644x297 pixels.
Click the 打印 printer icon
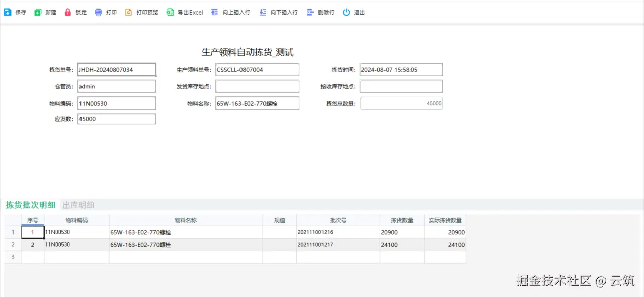point(98,13)
